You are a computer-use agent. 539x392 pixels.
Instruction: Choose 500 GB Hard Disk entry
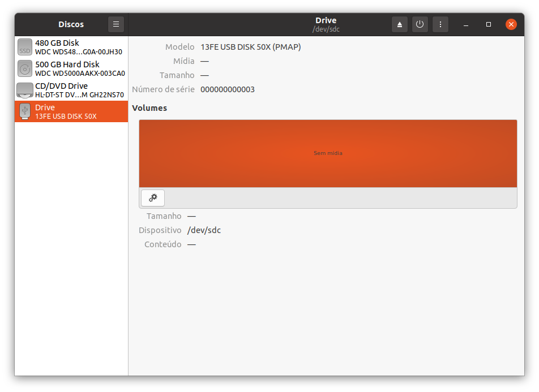(71, 68)
